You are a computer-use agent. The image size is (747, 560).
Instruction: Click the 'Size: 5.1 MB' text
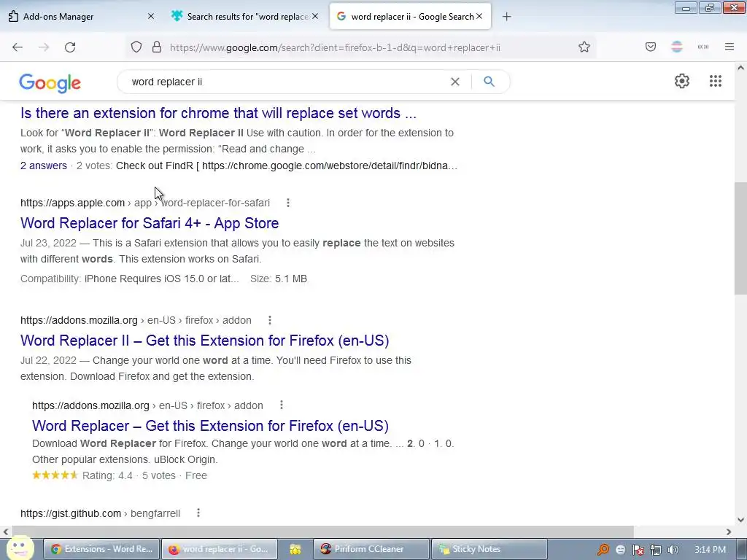click(278, 279)
